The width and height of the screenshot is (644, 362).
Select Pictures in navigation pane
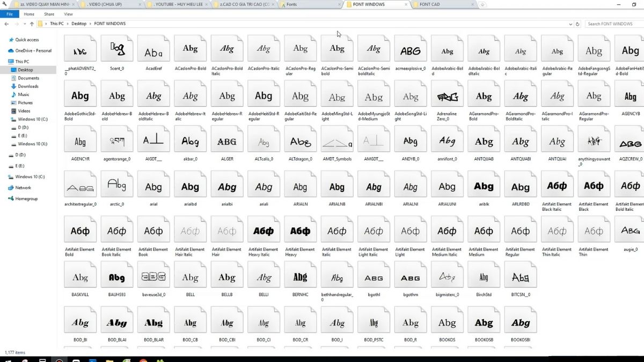point(25,102)
